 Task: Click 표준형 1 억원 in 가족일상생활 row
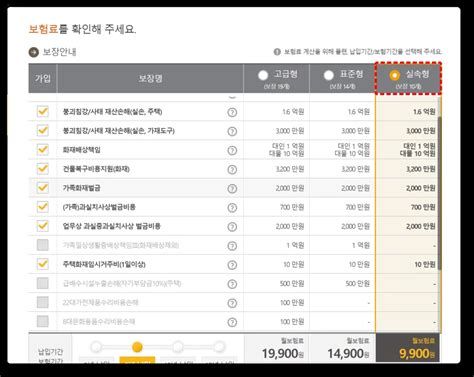pyautogui.click(x=361, y=246)
